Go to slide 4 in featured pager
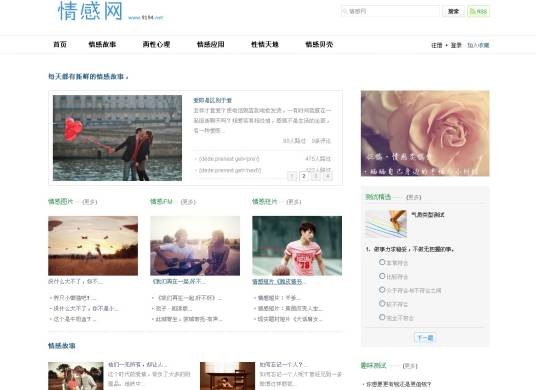 pos(327,176)
